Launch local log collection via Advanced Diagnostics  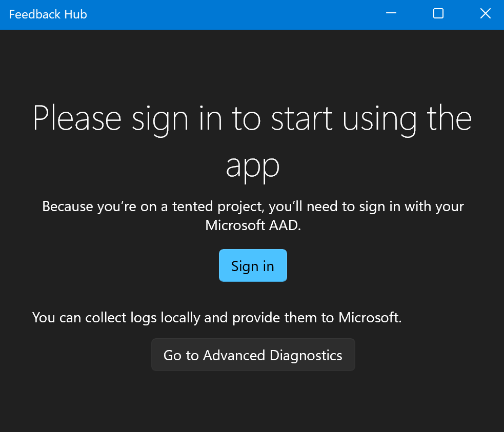pyautogui.click(x=253, y=355)
